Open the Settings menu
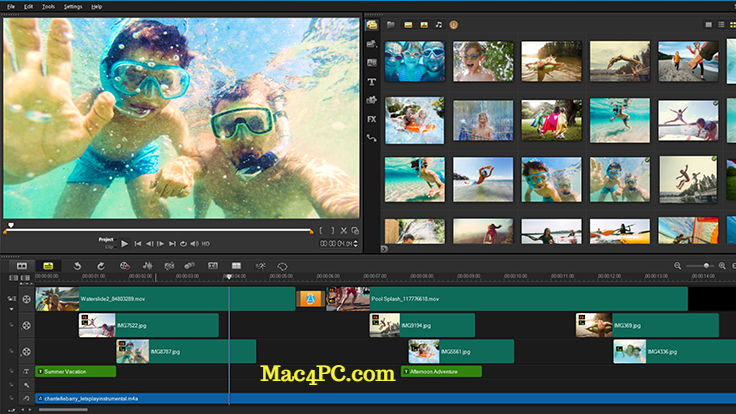 [73, 7]
